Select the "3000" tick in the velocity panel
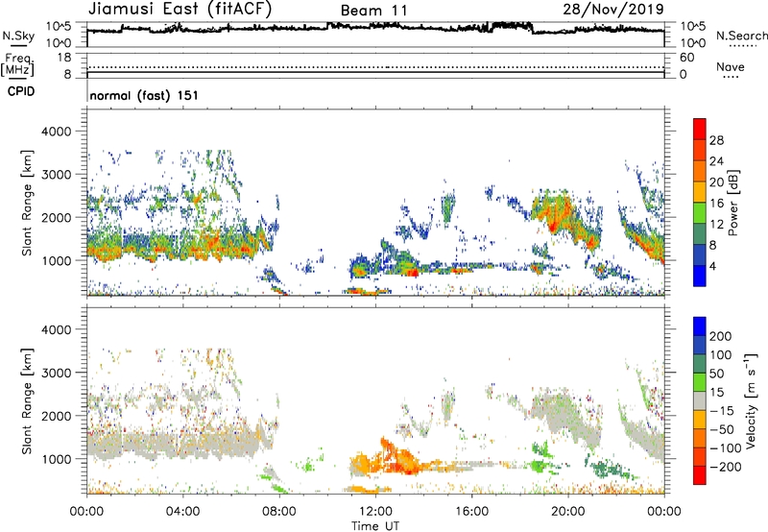Image resolution: width=768 pixels, height=532 pixels. click(56, 373)
